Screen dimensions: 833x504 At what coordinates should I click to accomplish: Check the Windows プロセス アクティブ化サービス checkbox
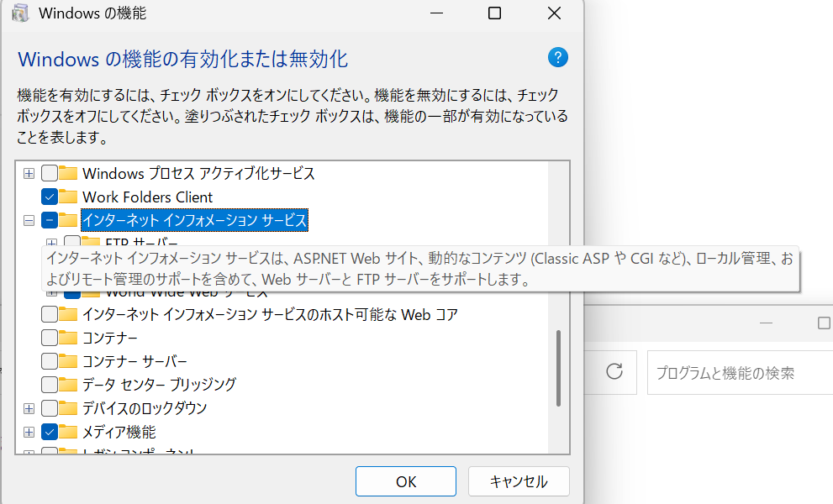tap(49, 173)
